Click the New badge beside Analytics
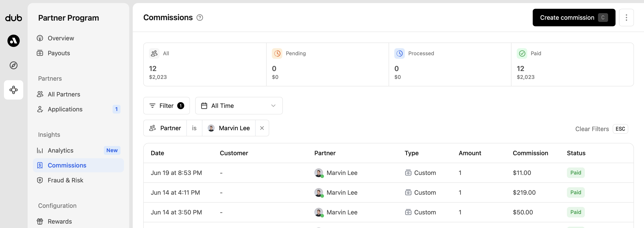The image size is (644, 228). (112, 150)
